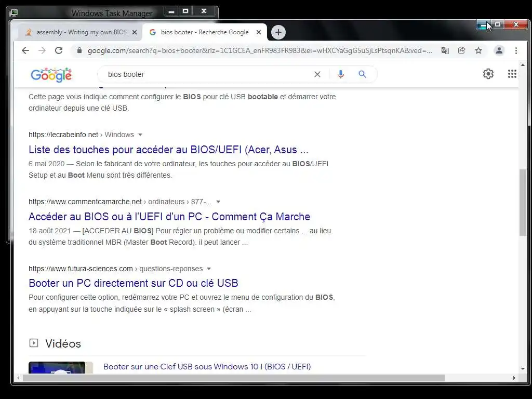The width and height of the screenshot is (532, 399).
Task: Close the bios booter Google tab
Action: coord(259,32)
